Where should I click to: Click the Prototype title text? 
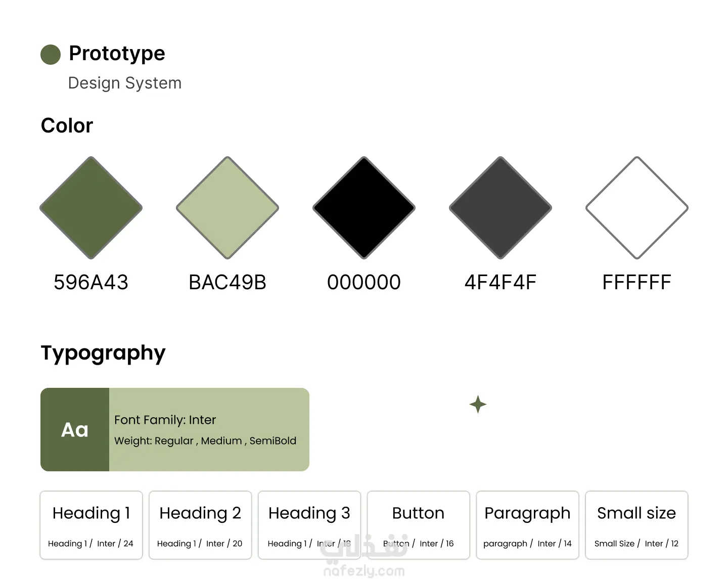[117, 54]
